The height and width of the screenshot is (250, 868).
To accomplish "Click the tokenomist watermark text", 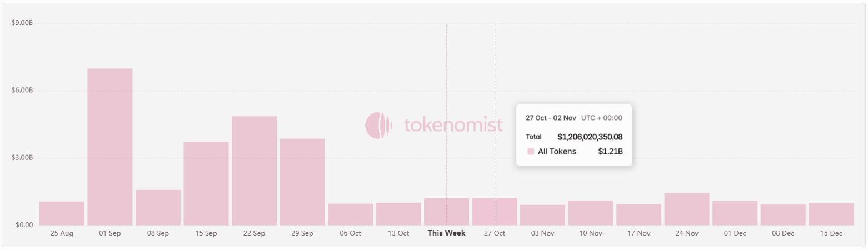I will point(453,125).
